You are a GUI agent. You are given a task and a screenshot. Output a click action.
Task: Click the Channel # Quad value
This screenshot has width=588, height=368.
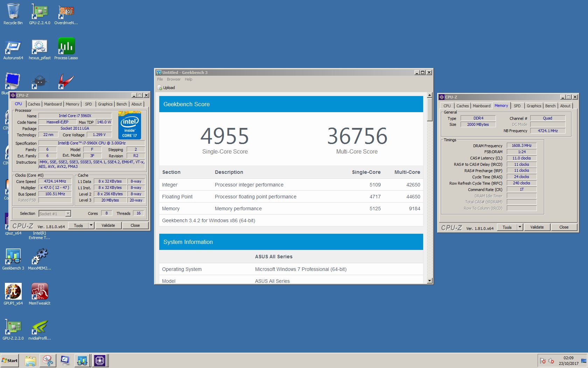[x=548, y=118]
